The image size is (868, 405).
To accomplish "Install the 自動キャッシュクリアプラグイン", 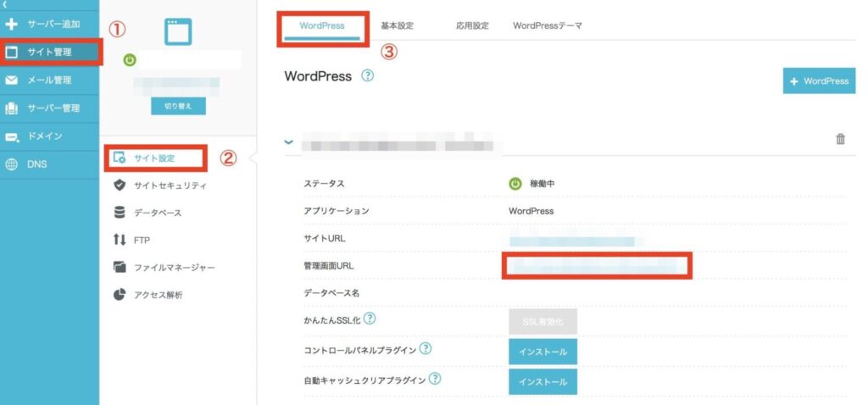I will pyautogui.click(x=543, y=382).
